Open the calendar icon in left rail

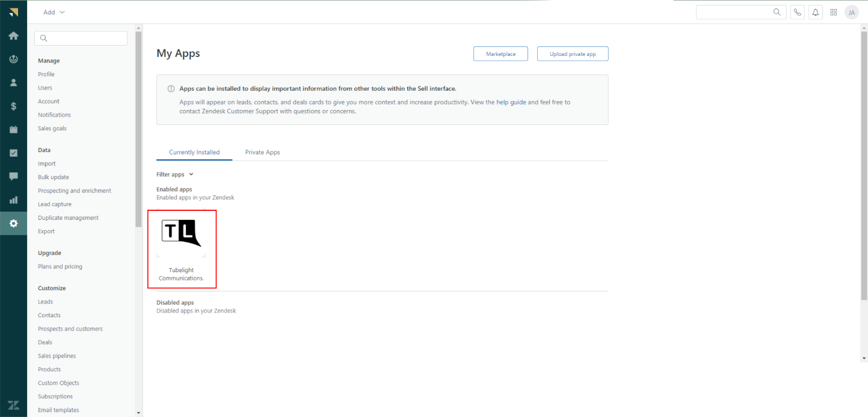pyautogui.click(x=13, y=129)
